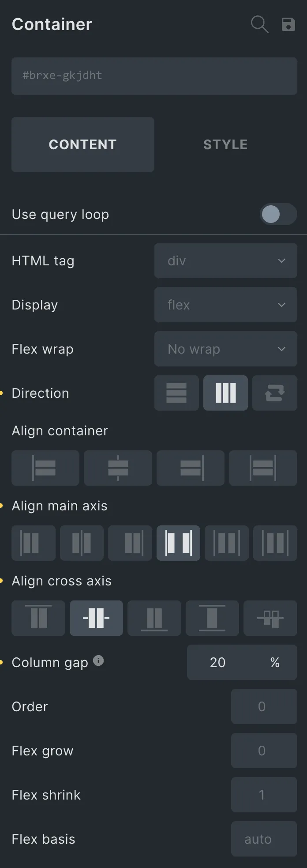Viewport: 307px width, 868px height.
Task: Set direction to vertical rows icon
Action: pos(176,393)
